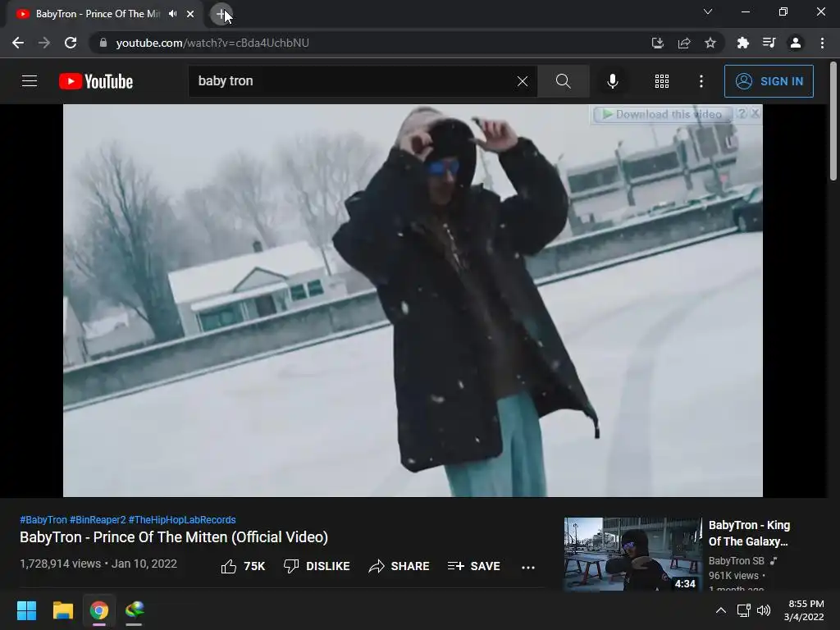Go forward in browser history
840x630 pixels.
click(x=44, y=43)
